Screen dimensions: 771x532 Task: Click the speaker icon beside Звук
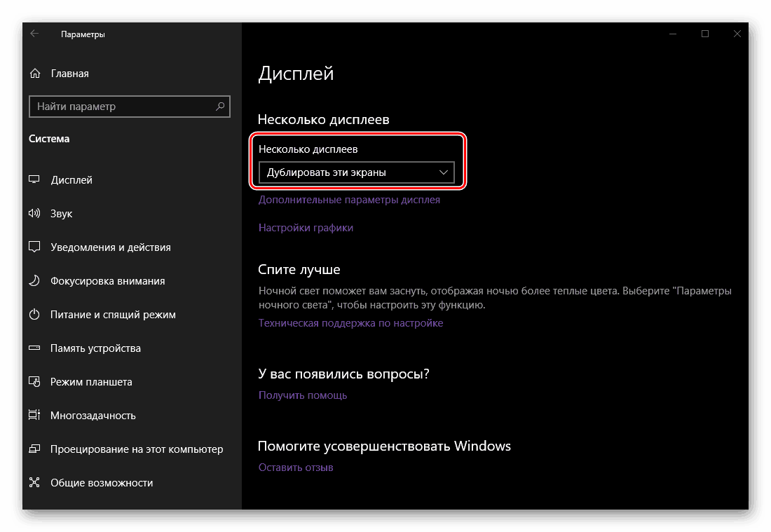[34, 213]
